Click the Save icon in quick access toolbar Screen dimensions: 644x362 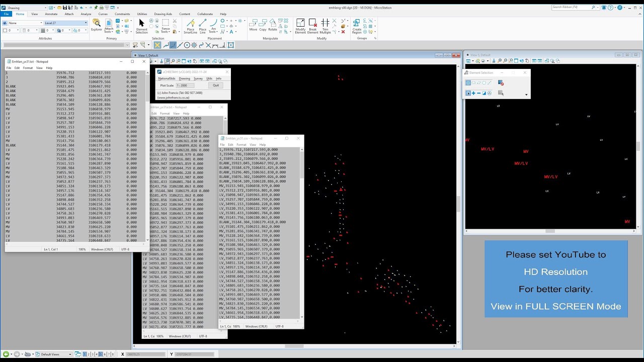click(66, 8)
